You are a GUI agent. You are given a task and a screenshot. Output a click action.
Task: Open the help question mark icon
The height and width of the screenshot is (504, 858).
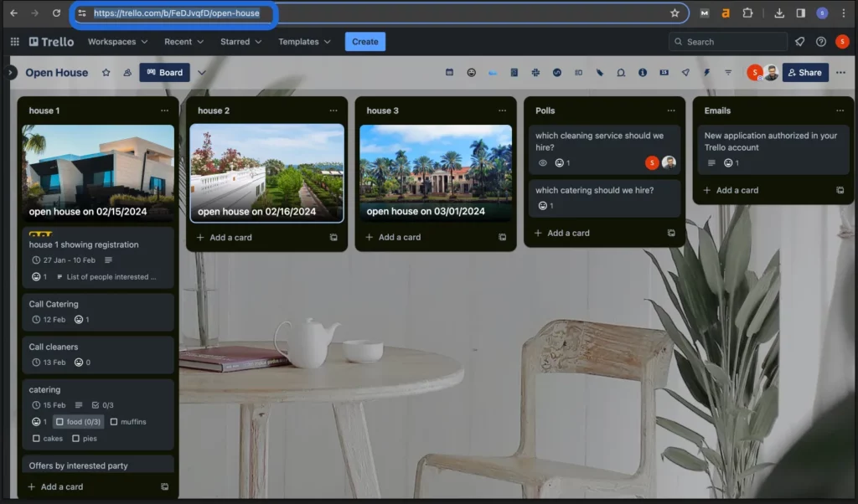(x=821, y=42)
